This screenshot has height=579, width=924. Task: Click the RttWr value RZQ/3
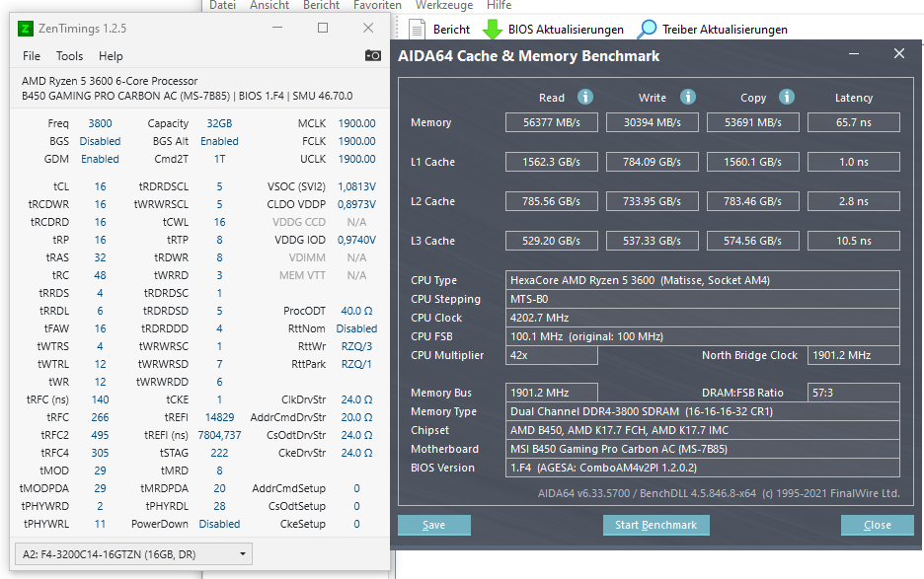pyautogui.click(x=356, y=346)
